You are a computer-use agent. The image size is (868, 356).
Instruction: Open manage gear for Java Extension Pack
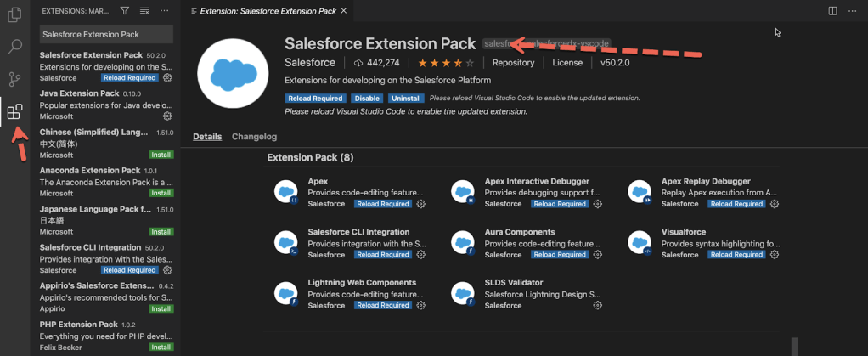coord(167,116)
